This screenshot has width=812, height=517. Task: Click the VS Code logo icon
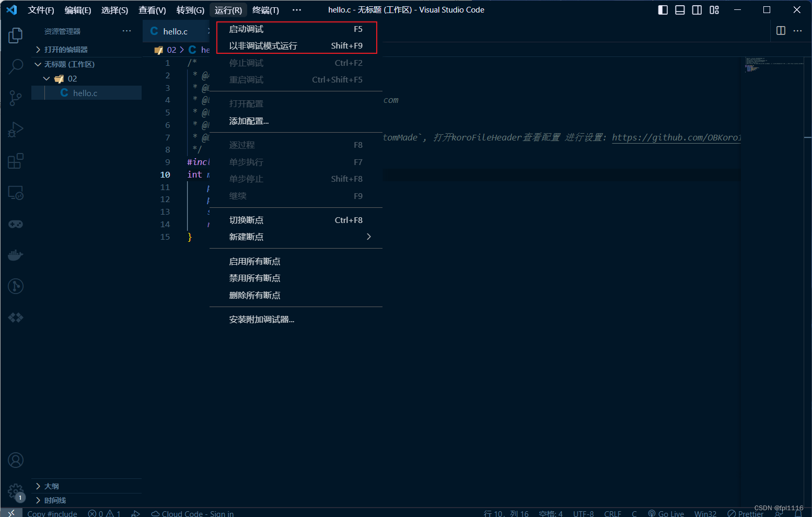pyautogui.click(x=11, y=9)
